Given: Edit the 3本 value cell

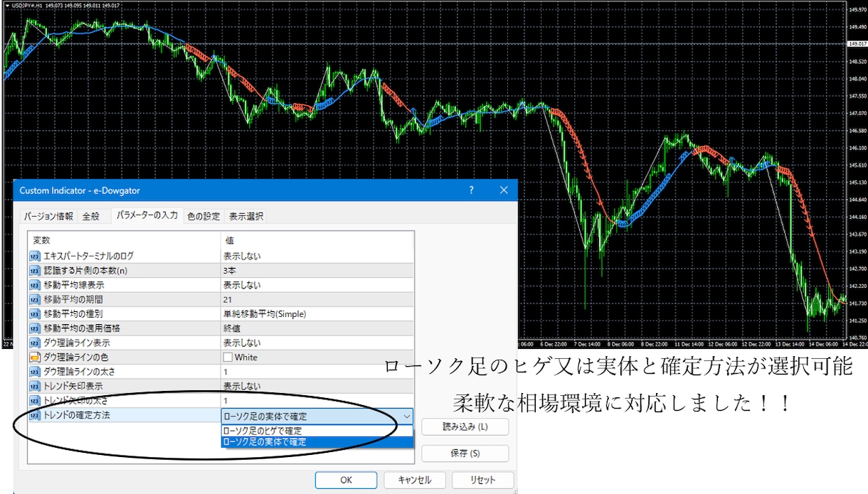Looking at the screenshot, I should 317,270.
